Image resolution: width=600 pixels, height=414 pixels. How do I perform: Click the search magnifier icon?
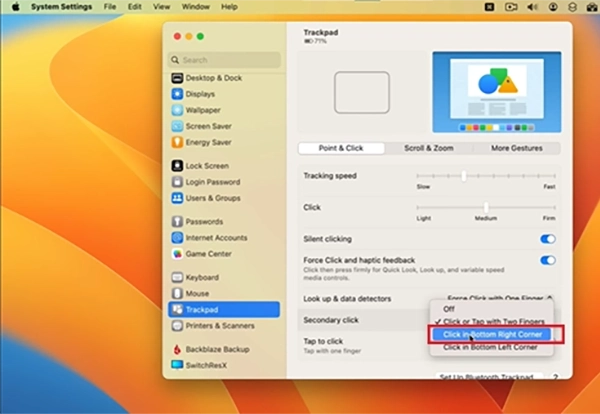175,60
